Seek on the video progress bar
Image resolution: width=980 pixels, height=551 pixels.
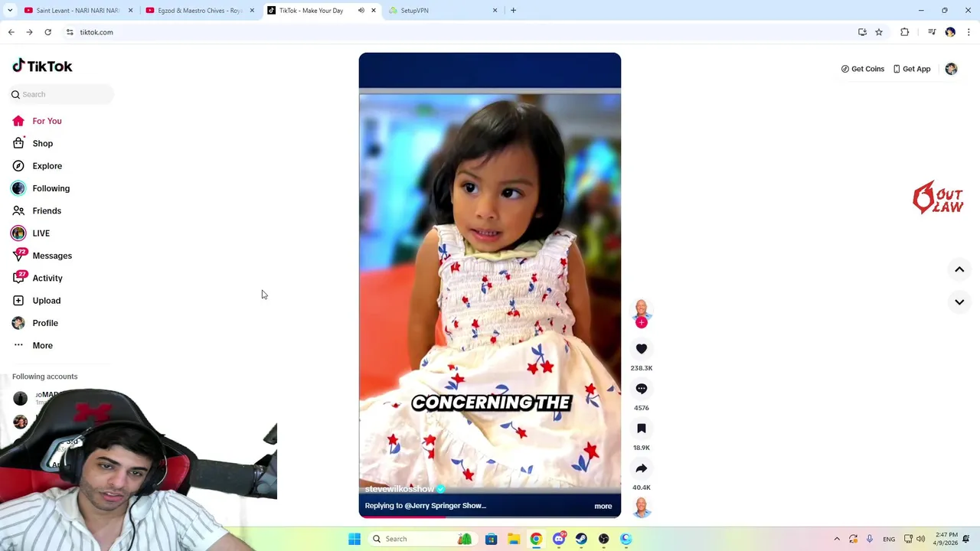click(490, 517)
